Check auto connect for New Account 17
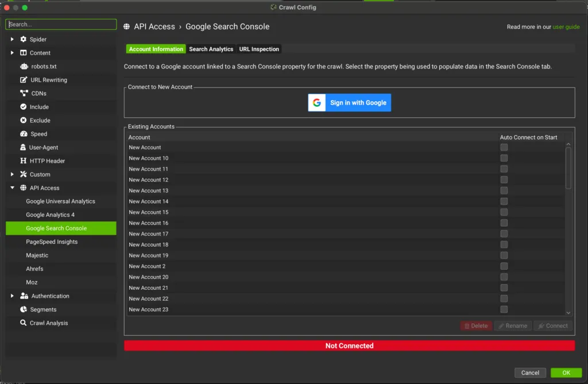The height and width of the screenshot is (384, 588). pyautogui.click(x=504, y=233)
